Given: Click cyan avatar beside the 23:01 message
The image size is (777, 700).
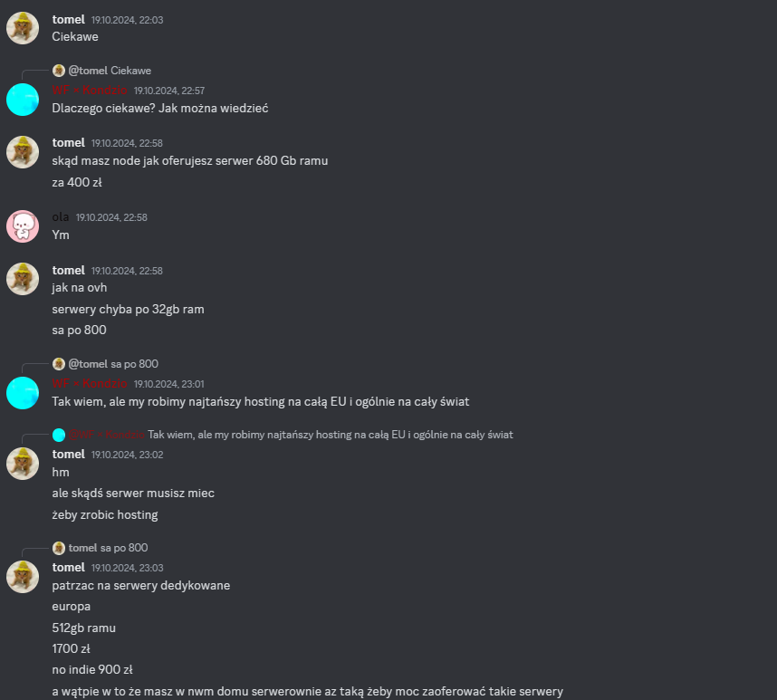Looking at the screenshot, I should [23, 393].
